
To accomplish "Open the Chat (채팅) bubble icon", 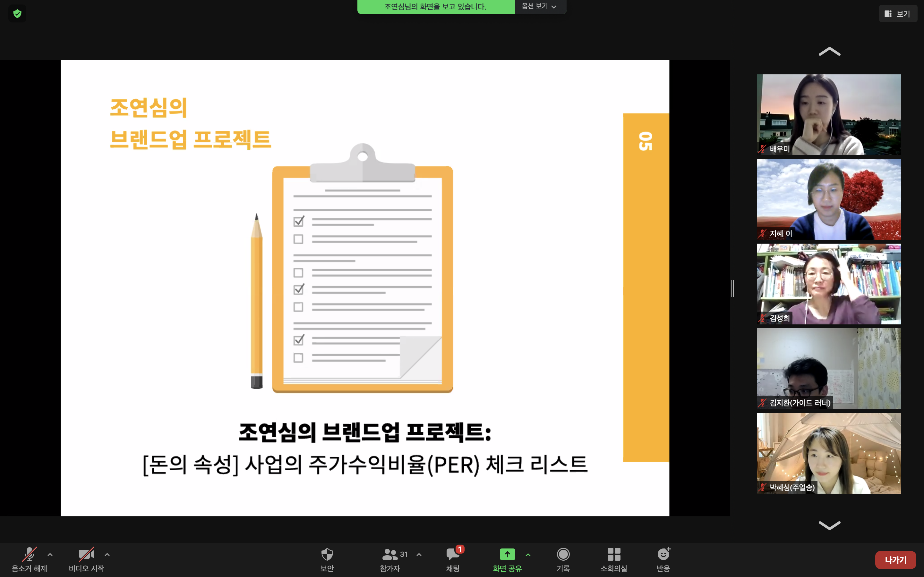I will click(452, 554).
